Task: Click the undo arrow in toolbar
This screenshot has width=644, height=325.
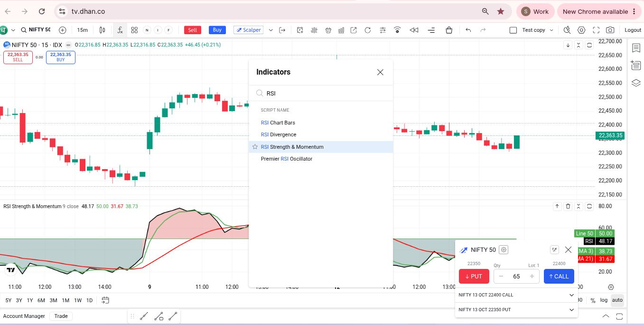Action: (468, 30)
